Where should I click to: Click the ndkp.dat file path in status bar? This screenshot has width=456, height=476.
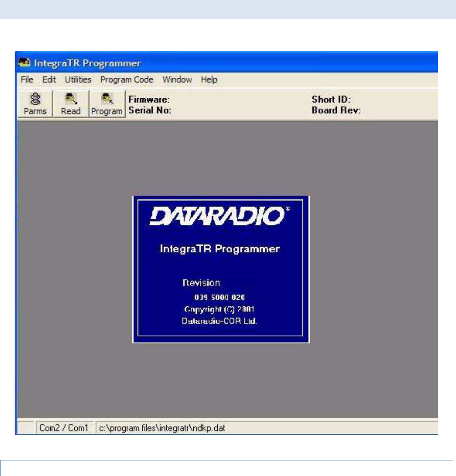point(162,428)
